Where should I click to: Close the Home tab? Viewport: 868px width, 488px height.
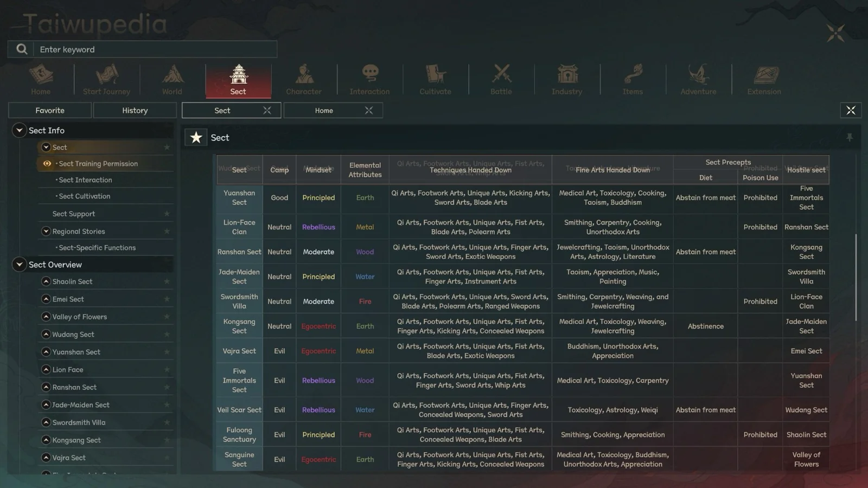coord(369,110)
